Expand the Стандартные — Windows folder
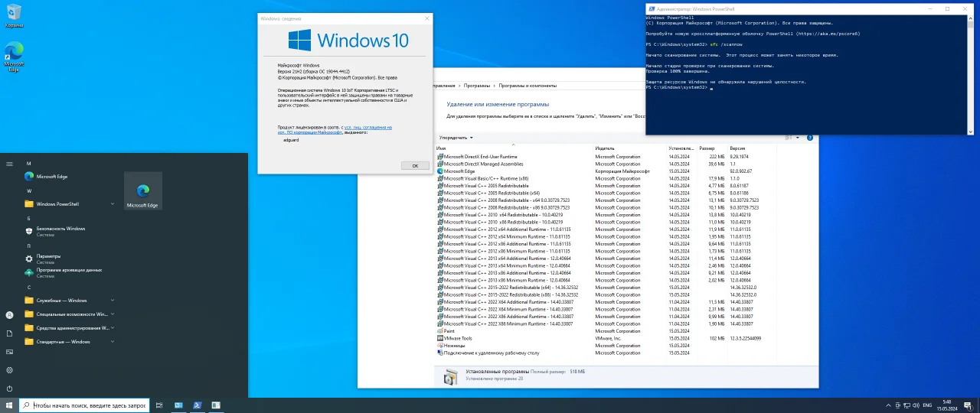The width and height of the screenshot is (980, 413). tap(70, 342)
